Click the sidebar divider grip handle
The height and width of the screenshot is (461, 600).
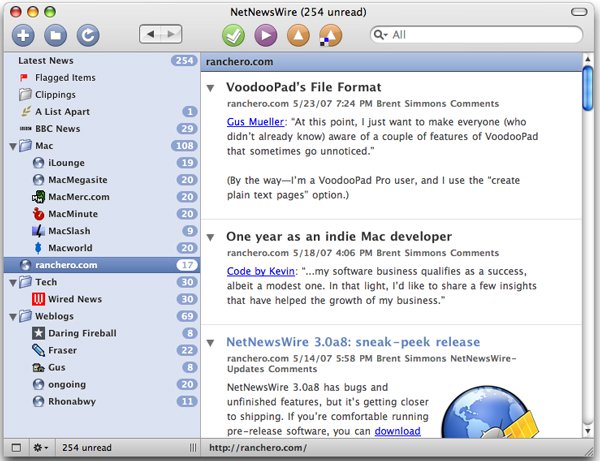(193, 448)
